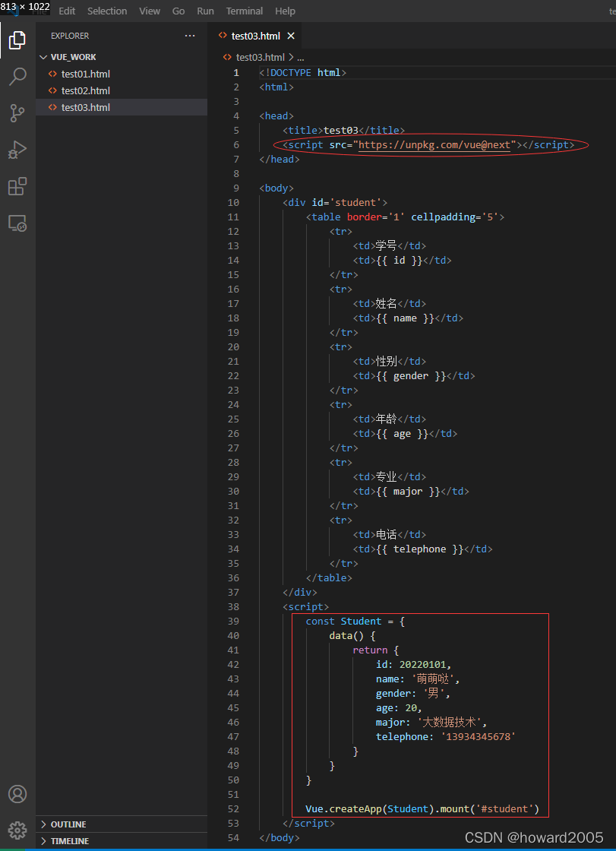Click the {{ name }} interpolation line

pyautogui.click(x=408, y=318)
